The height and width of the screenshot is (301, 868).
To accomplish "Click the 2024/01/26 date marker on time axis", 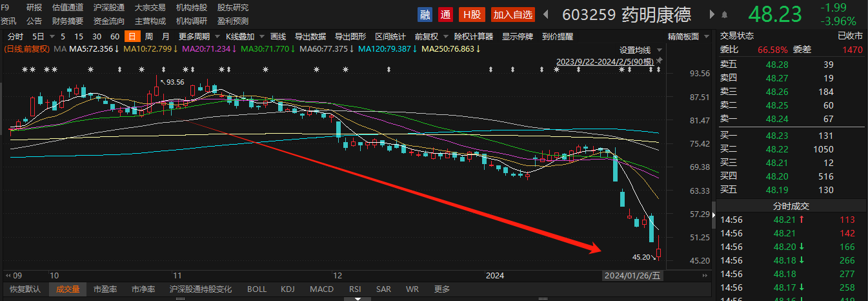I will pos(632,275).
